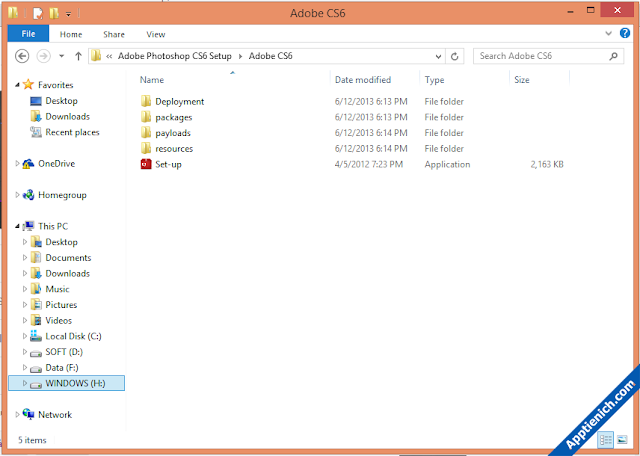The width and height of the screenshot is (640, 456).
Task: Open the resources folder icon
Action: (x=146, y=149)
